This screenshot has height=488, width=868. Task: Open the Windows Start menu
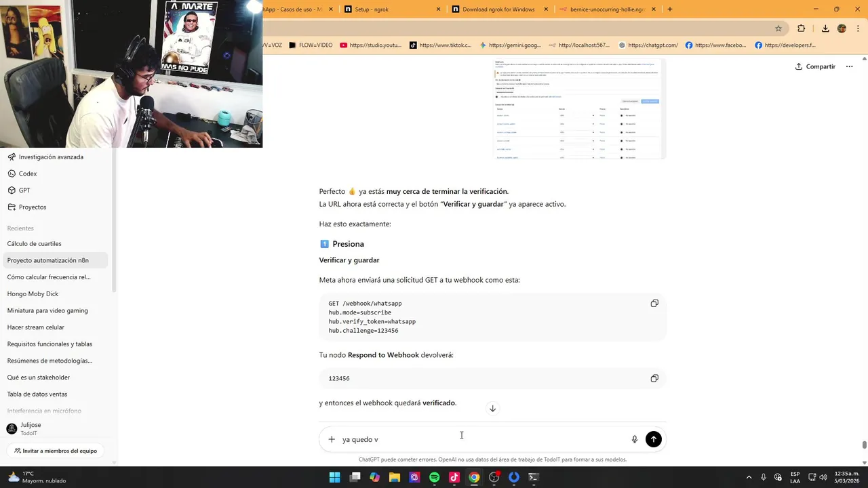[x=335, y=477]
